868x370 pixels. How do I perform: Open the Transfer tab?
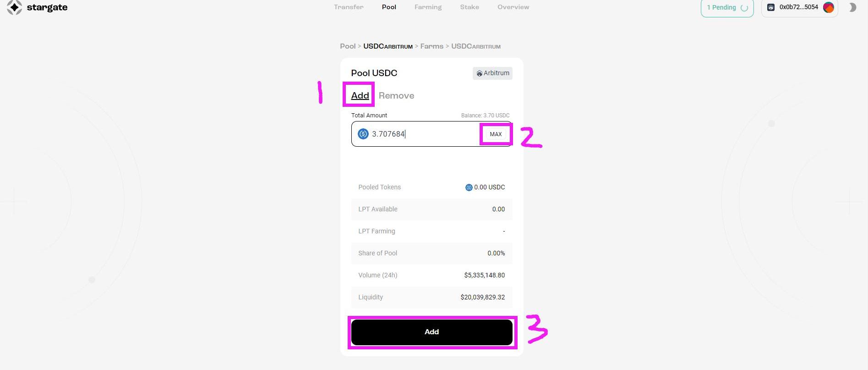point(349,7)
